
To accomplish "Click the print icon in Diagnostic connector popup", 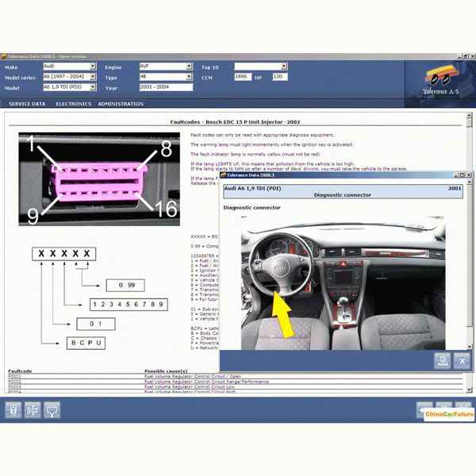I will [x=443, y=361].
